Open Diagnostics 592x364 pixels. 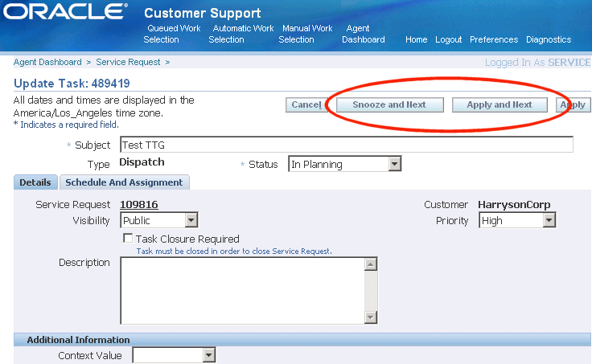(549, 39)
